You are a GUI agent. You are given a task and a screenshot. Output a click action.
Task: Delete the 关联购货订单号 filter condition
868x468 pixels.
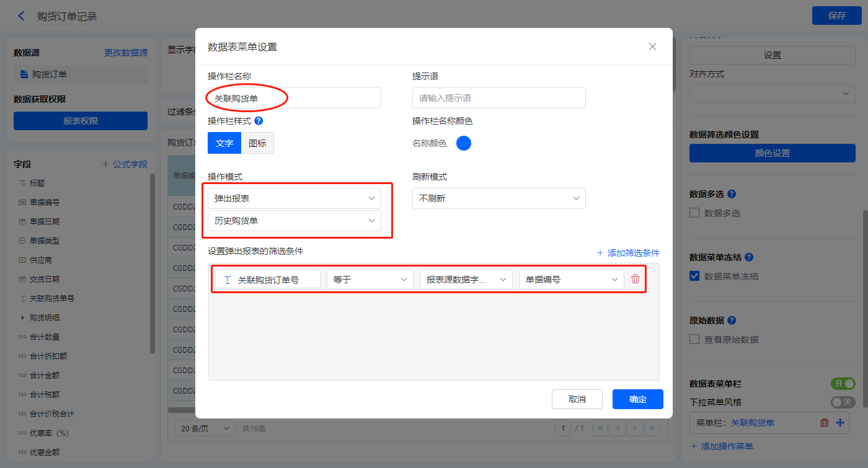point(635,280)
